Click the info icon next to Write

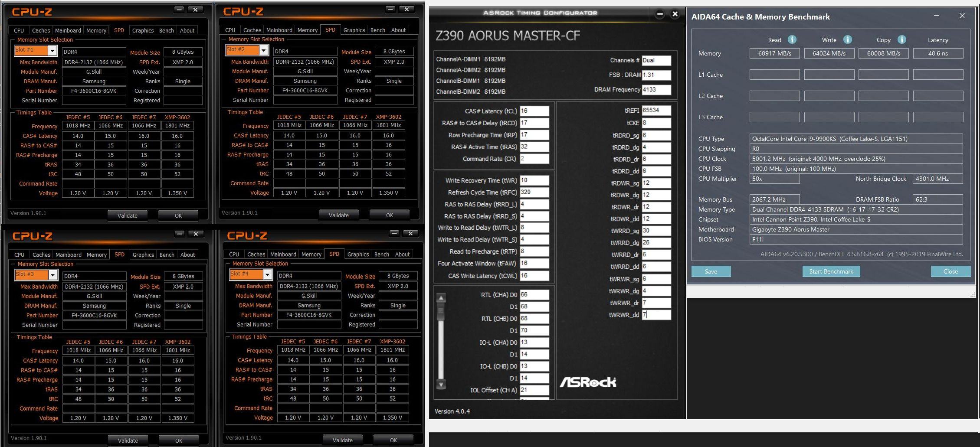click(848, 39)
